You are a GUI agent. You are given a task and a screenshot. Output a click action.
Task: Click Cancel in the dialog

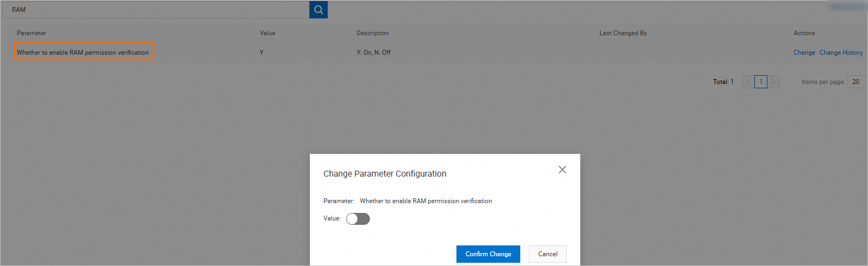[x=547, y=254]
